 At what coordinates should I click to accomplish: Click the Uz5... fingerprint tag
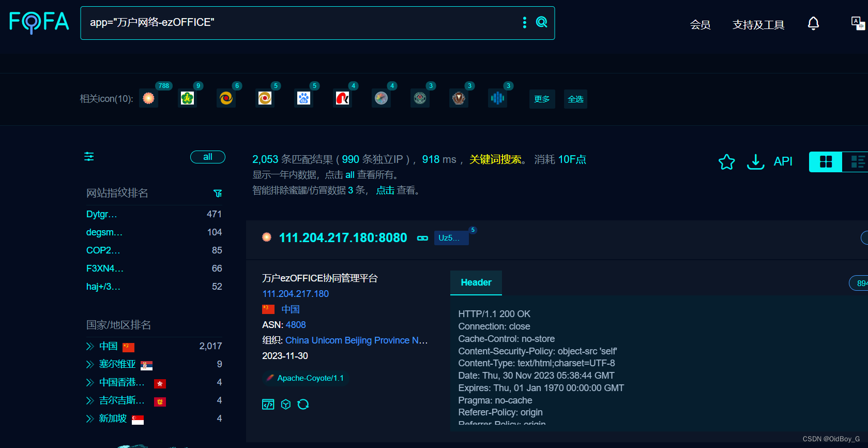(451, 238)
